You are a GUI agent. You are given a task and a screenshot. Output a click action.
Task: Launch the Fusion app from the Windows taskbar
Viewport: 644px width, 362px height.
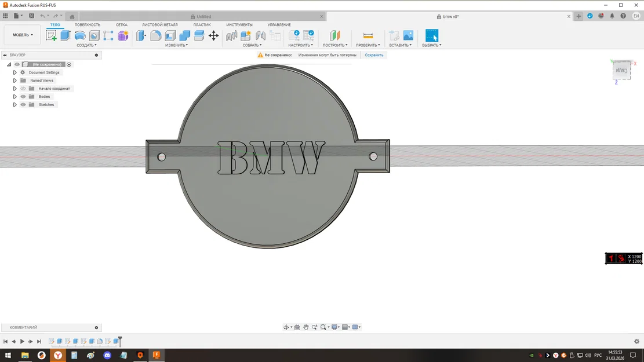coord(157,355)
